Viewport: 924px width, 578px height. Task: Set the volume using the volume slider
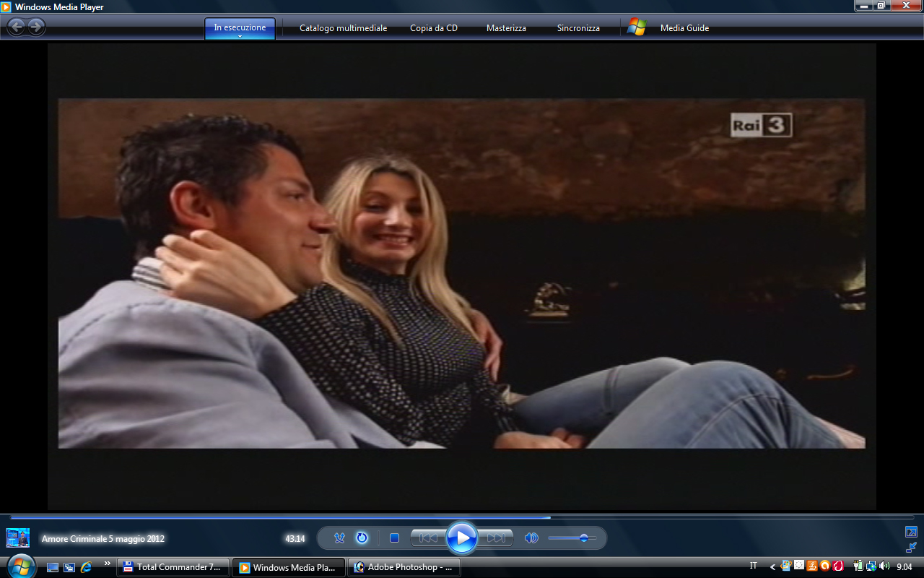tap(572, 538)
